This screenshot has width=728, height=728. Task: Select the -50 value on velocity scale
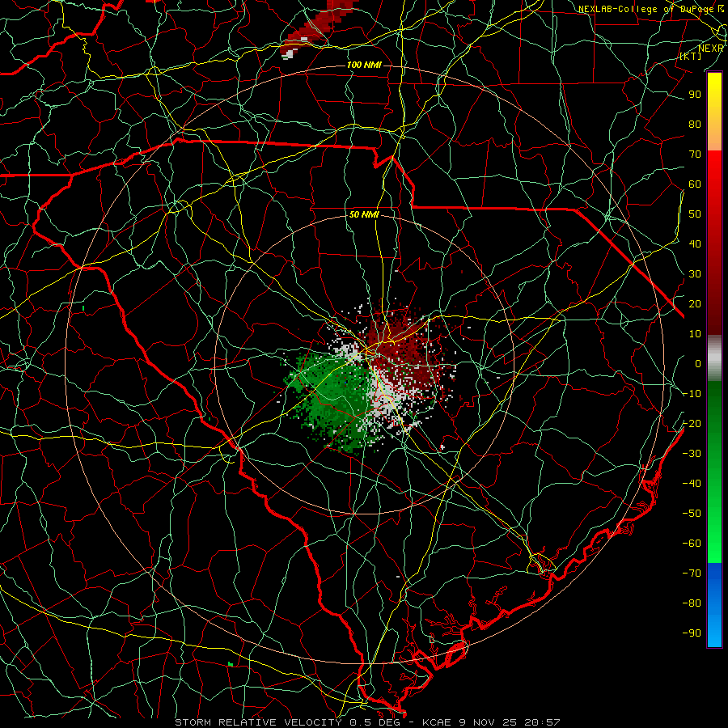692,514
